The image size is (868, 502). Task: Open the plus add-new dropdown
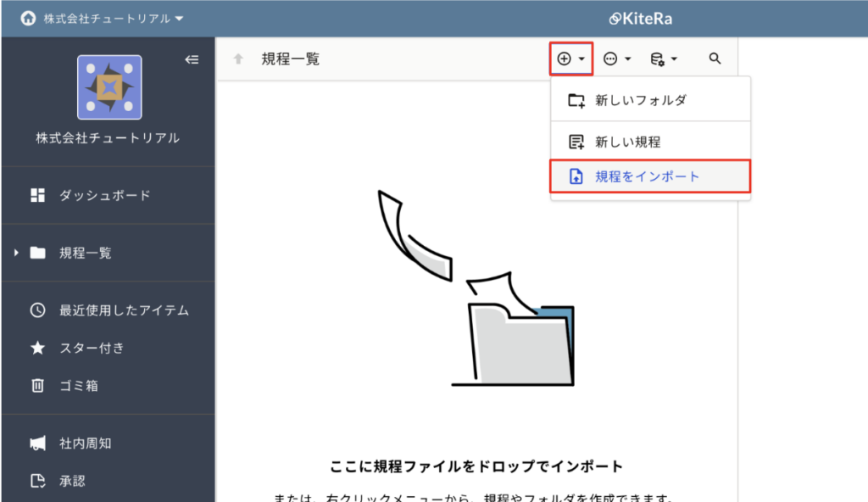(x=570, y=59)
